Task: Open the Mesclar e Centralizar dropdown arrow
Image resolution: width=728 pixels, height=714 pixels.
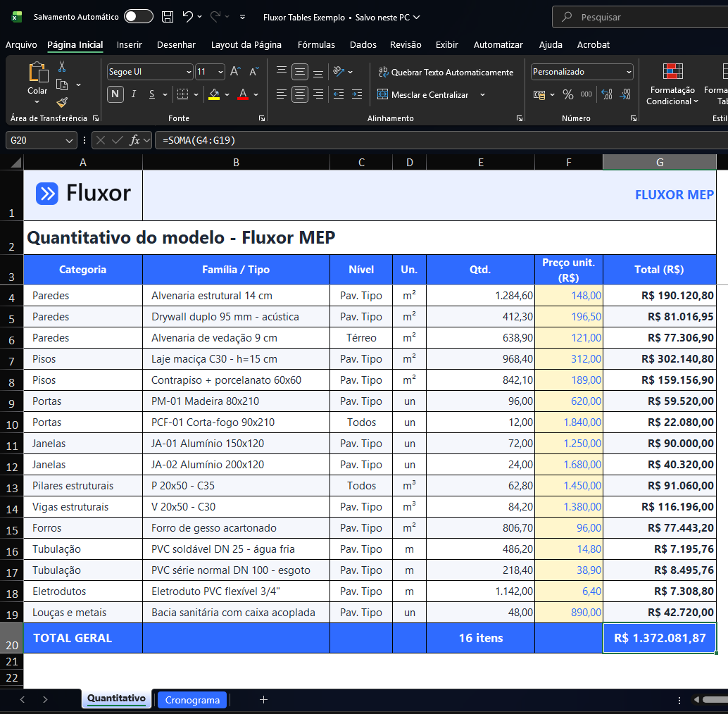Action: coord(482,94)
